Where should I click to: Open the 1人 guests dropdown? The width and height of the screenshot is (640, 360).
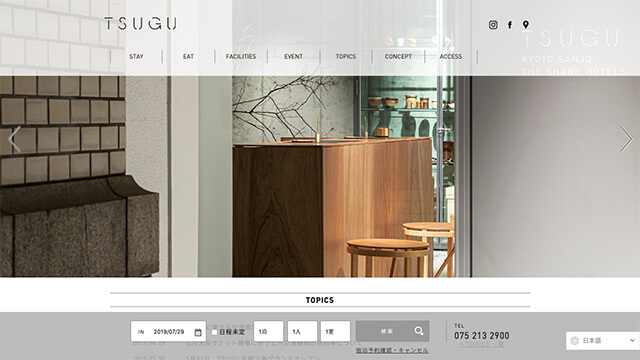(302, 331)
